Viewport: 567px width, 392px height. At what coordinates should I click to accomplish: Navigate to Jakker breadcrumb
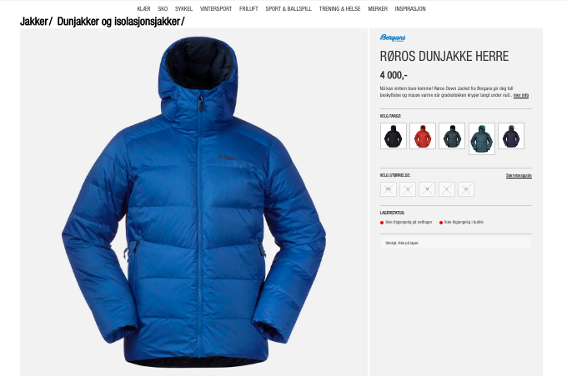pos(33,22)
